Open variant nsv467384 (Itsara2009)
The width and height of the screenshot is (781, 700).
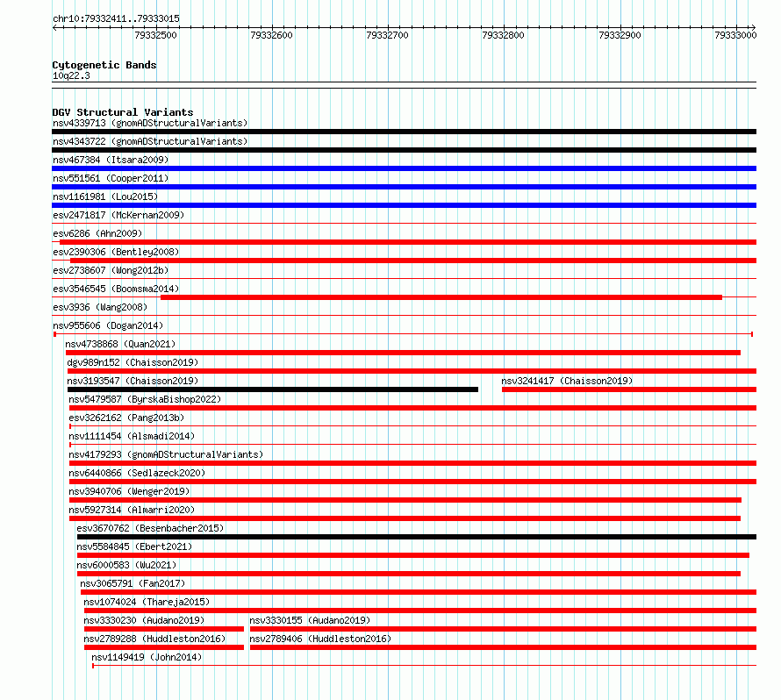[x=111, y=160]
